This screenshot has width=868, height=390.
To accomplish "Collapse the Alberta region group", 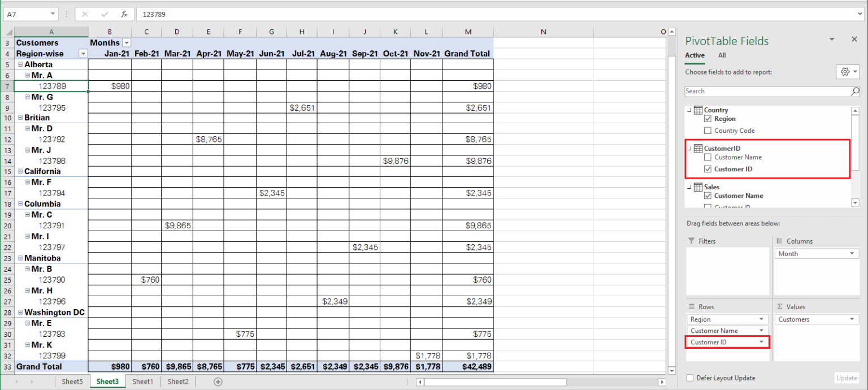I will (19, 64).
